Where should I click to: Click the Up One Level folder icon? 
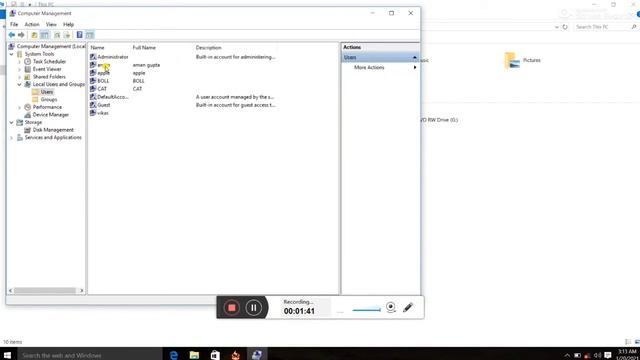(35, 35)
